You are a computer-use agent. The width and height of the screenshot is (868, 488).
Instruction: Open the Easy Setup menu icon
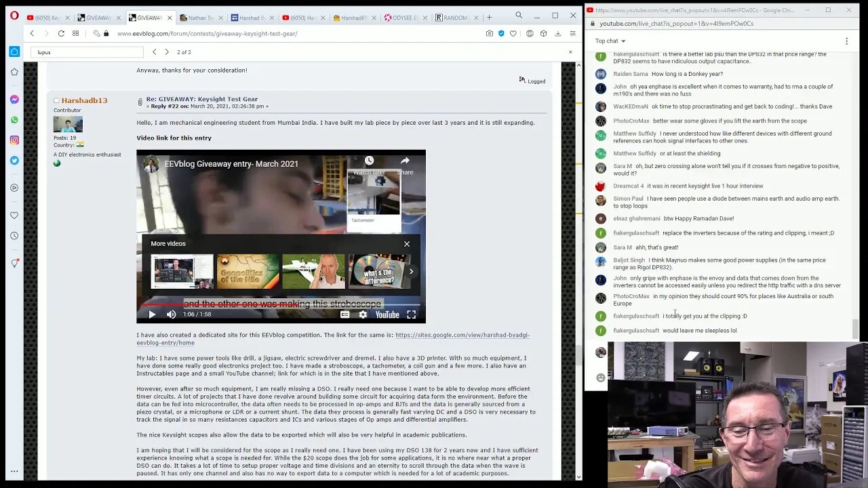click(572, 33)
